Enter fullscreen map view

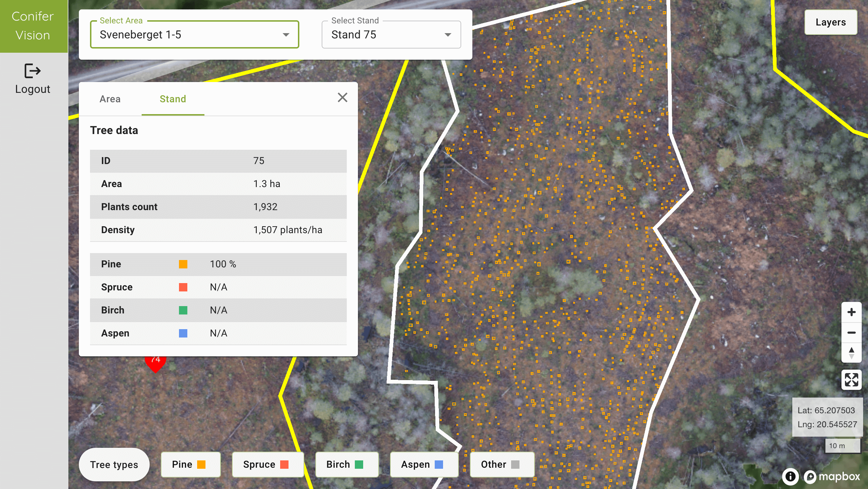[851, 379]
